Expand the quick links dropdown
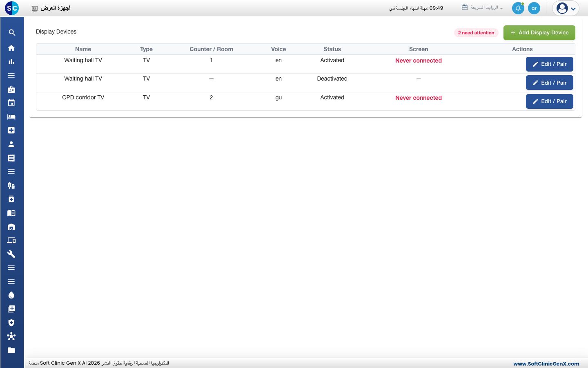Viewport: 588px width, 368px height. pos(482,8)
